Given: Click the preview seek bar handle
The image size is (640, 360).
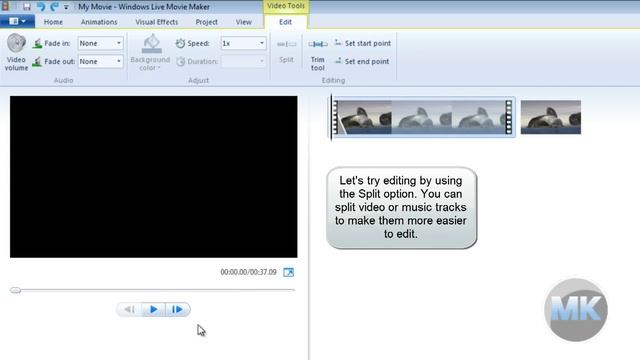Looking at the screenshot, I should pyautogui.click(x=16, y=290).
